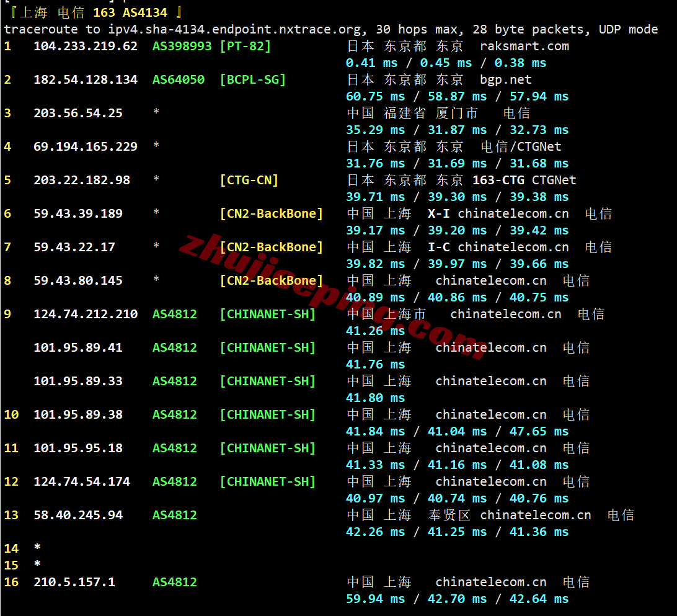
Task: Click the asterisk on hop 15
Action: 37,563
